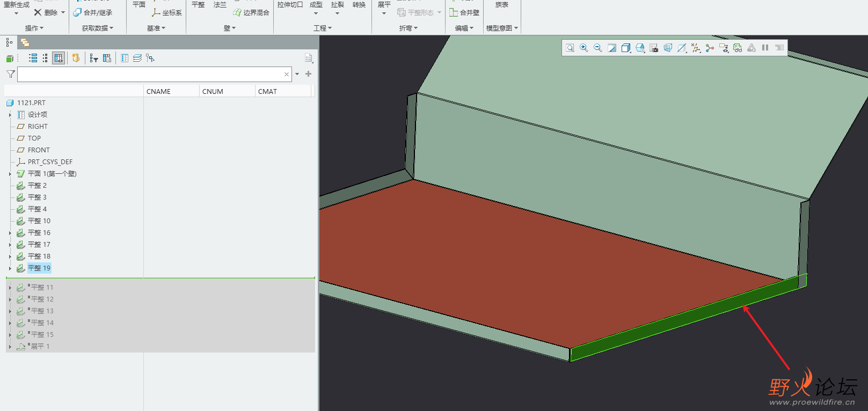Click the Zoom In magnifier icon

(x=584, y=48)
